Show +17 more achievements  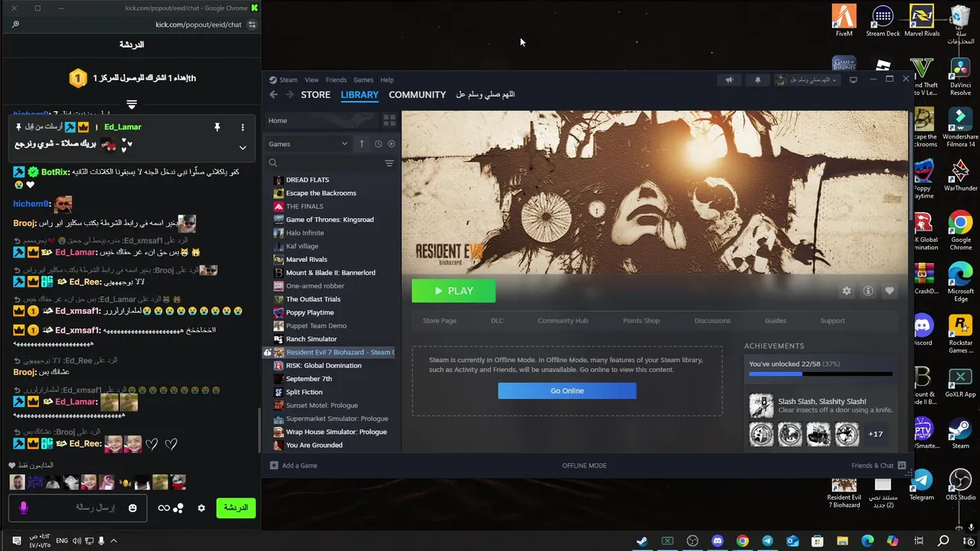pos(875,434)
